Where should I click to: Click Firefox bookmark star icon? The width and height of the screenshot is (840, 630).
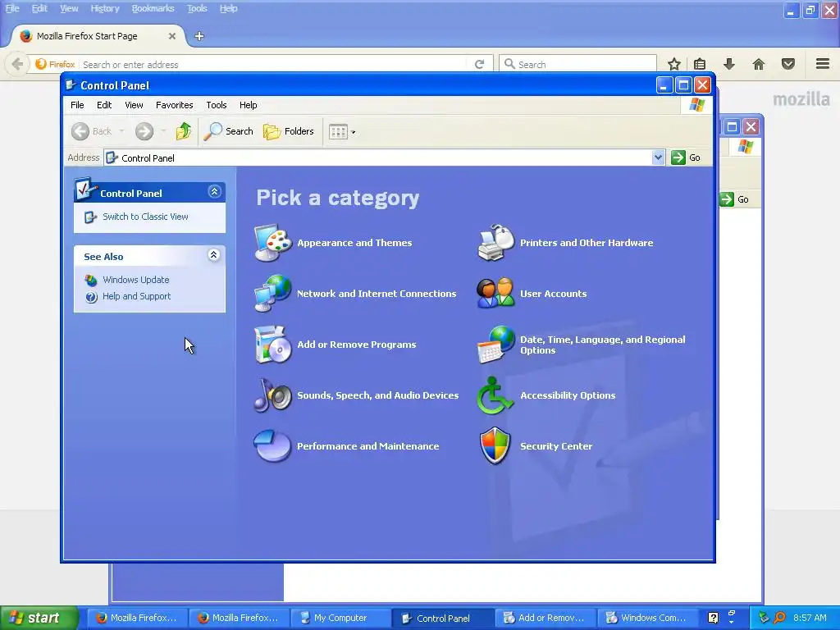point(674,64)
